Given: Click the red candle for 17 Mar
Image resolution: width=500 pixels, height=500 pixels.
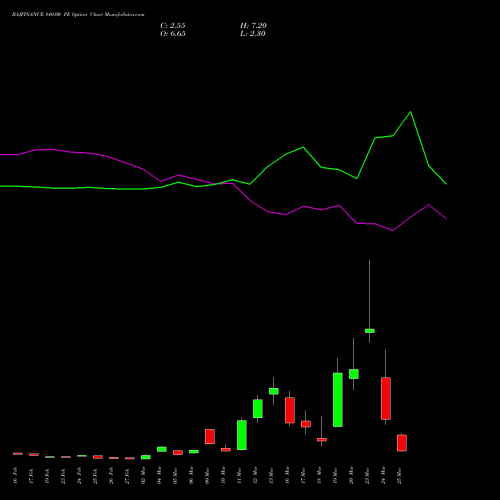Looking at the screenshot, I should click(x=306, y=424).
